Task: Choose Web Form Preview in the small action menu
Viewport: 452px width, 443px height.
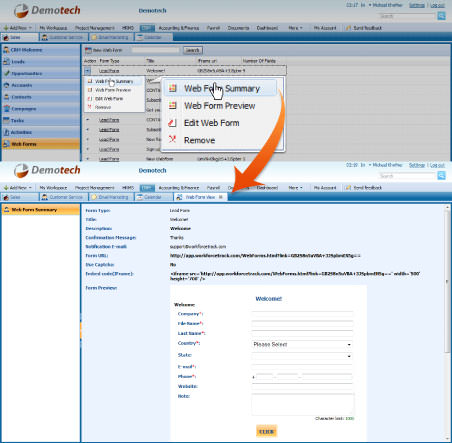Action: coord(113,90)
